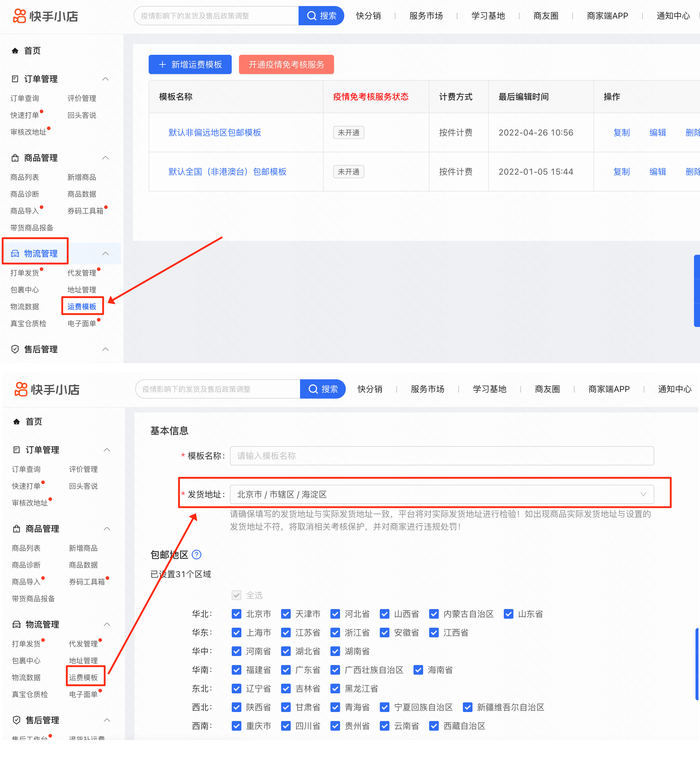This screenshot has width=700, height=768.
Task: Uncheck the 天津市 checkbox
Action: (x=286, y=614)
